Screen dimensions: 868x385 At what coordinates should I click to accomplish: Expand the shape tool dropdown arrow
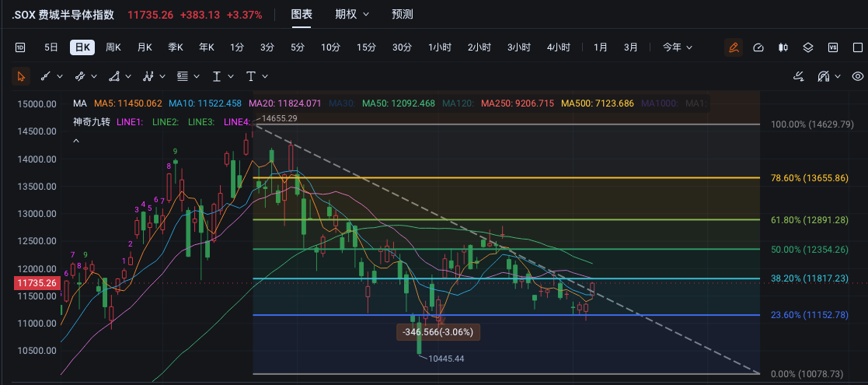pyautogui.click(x=128, y=76)
